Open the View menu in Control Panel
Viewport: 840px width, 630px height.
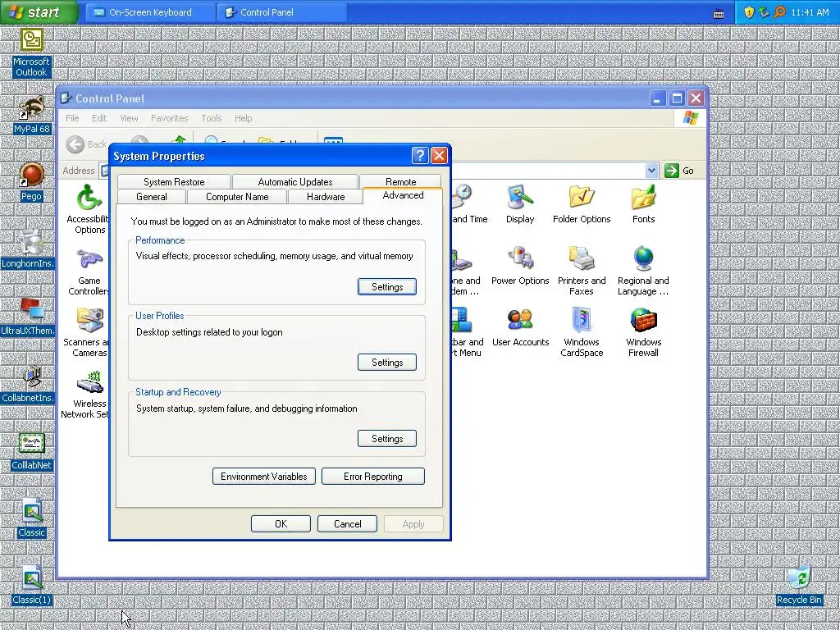[129, 118]
